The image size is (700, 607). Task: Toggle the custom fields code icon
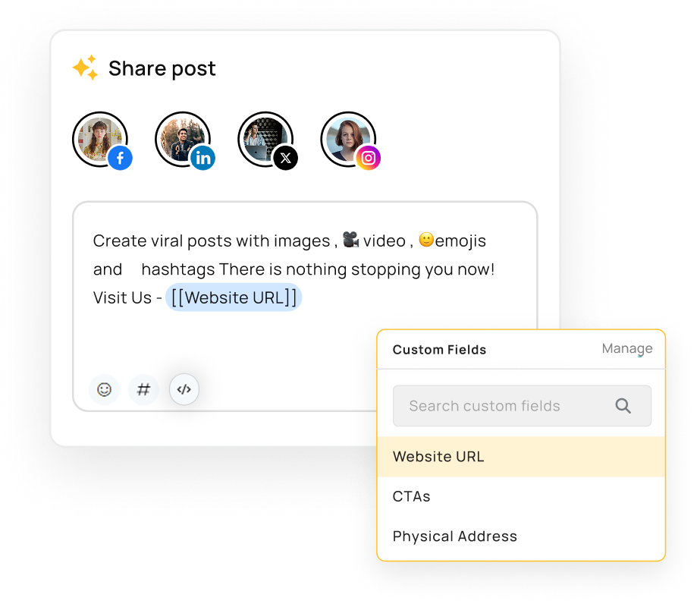184,389
